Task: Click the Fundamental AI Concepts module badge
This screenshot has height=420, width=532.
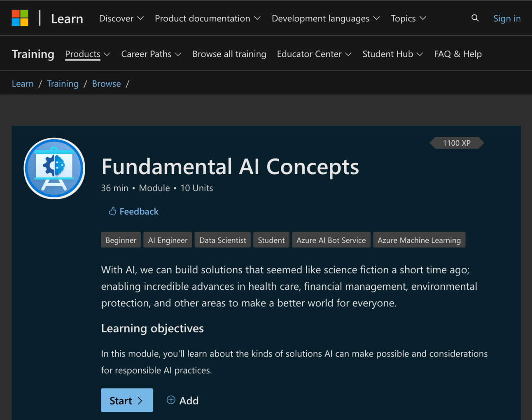Action: click(x=54, y=168)
